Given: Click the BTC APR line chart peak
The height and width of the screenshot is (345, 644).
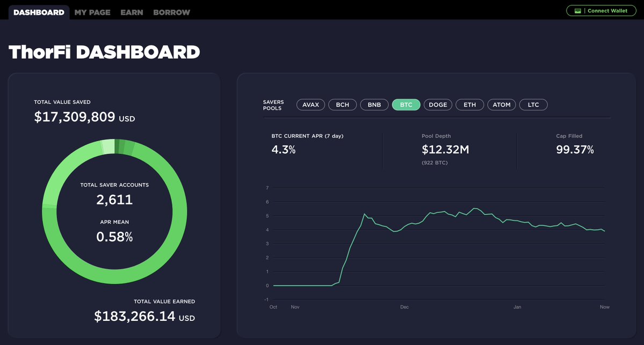Looking at the screenshot, I should (x=474, y=208).
